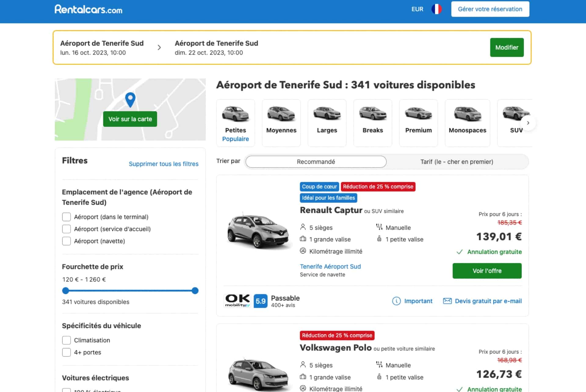Viewport: 586px width, 392px height.
Task: Open the Tenerife Aéroport Sud location link
Action: [x=330, y=267]
